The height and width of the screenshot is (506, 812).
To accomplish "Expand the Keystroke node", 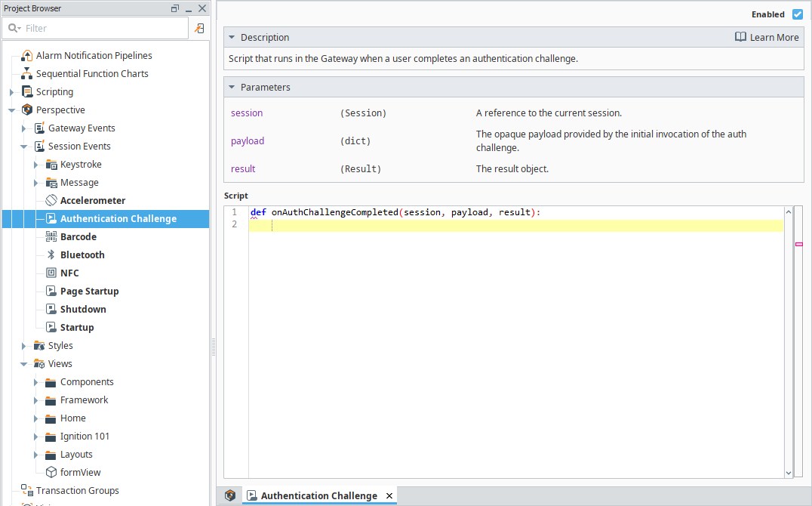I will (x=35, y=165).
